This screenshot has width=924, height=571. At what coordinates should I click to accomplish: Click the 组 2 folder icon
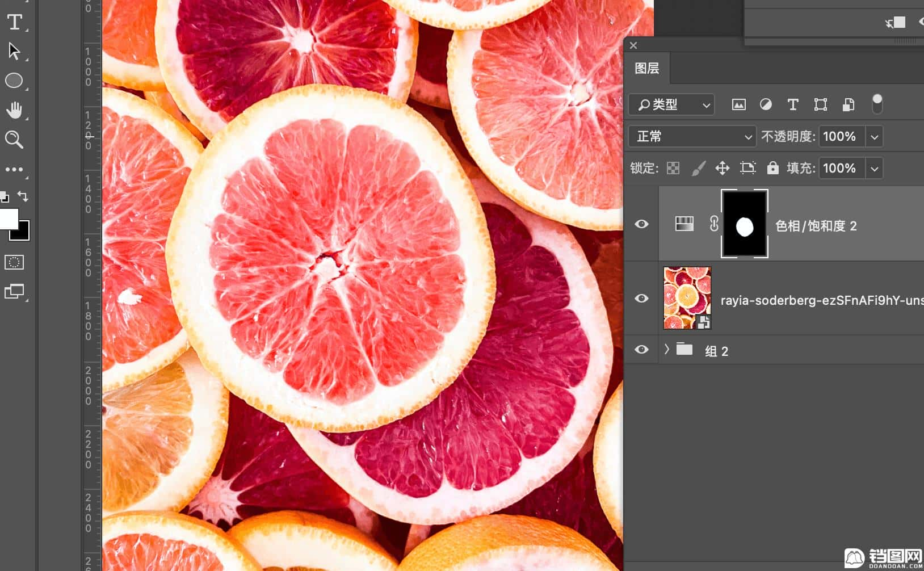tap(684, 349)
